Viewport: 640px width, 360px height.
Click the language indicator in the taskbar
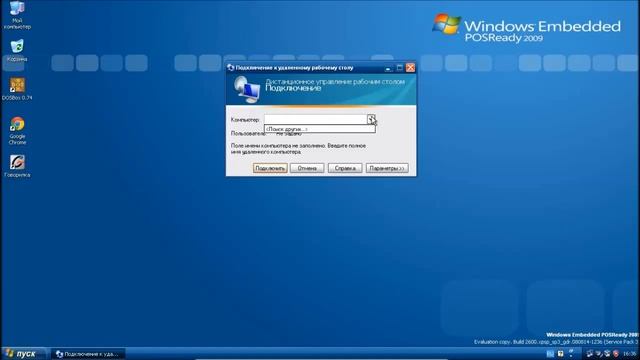pyautogui.click(x=550, y=353)
